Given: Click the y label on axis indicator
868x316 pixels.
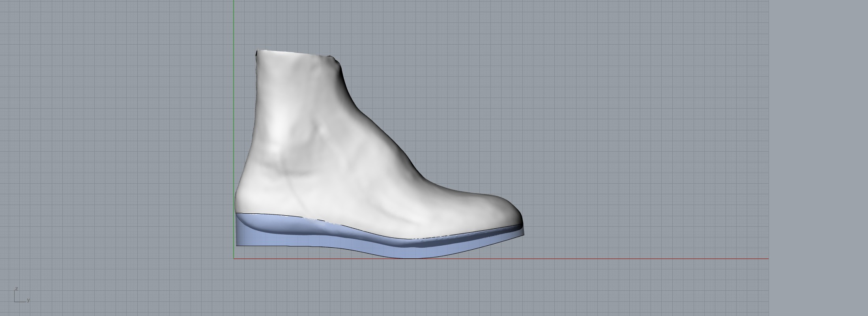Looking at the screenshot, I should (28, 300).
